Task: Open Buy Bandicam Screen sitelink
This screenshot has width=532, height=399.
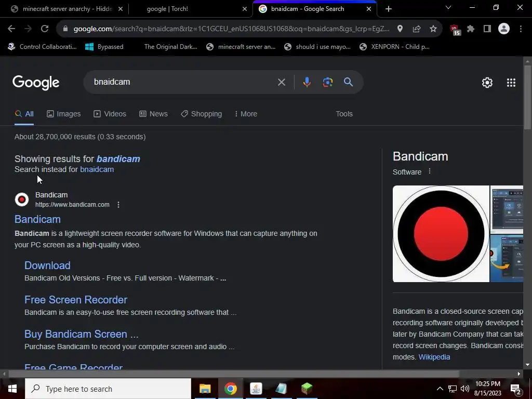Action: point(82,334)
